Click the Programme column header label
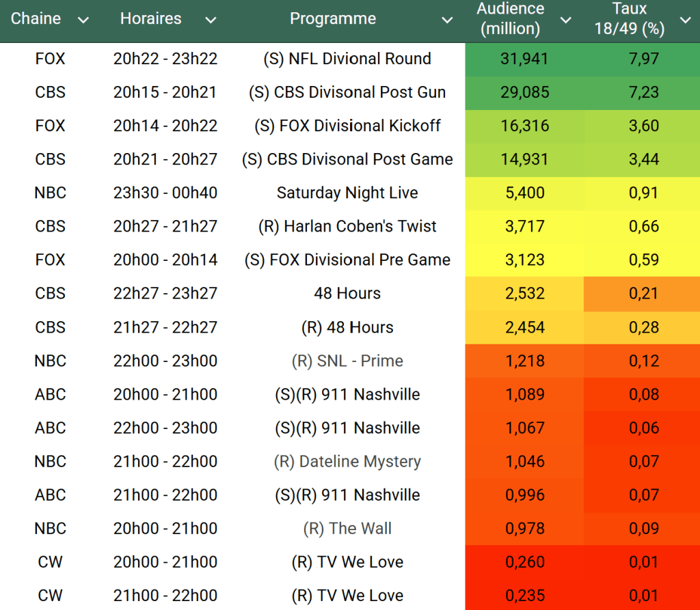 point(332,19)
